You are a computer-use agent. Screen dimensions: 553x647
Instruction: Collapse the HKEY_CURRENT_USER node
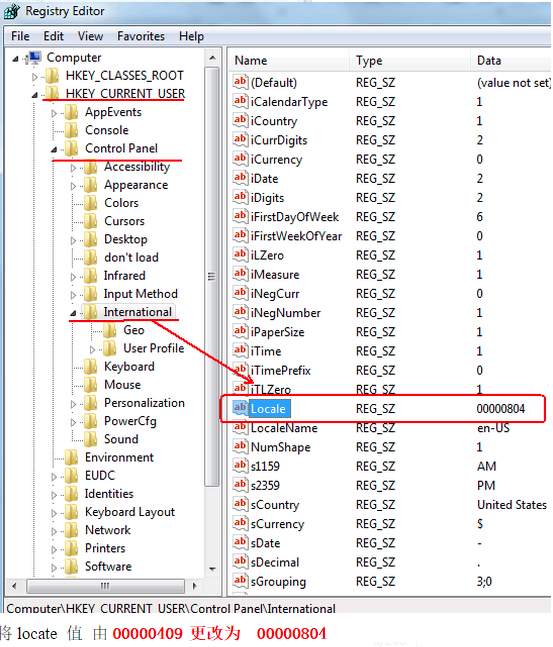(35, 95)
